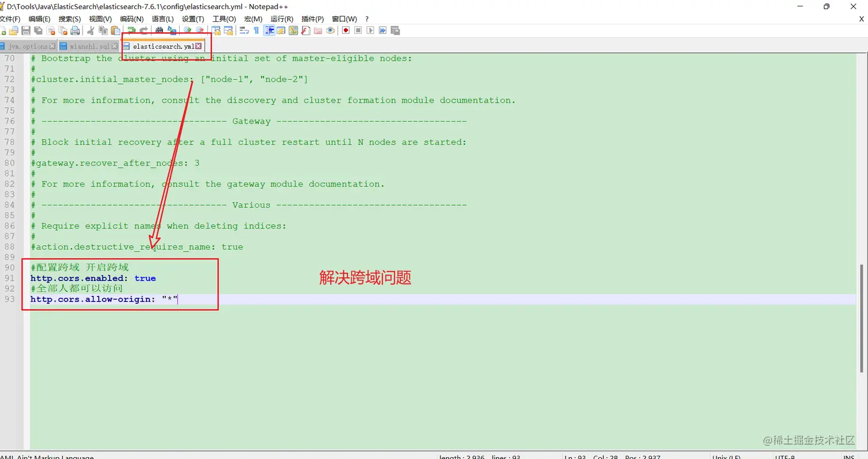Viewport: 868px width, 459px height.
Task: Toggle Show All Characters pilcrow icon
Action: 256,30
